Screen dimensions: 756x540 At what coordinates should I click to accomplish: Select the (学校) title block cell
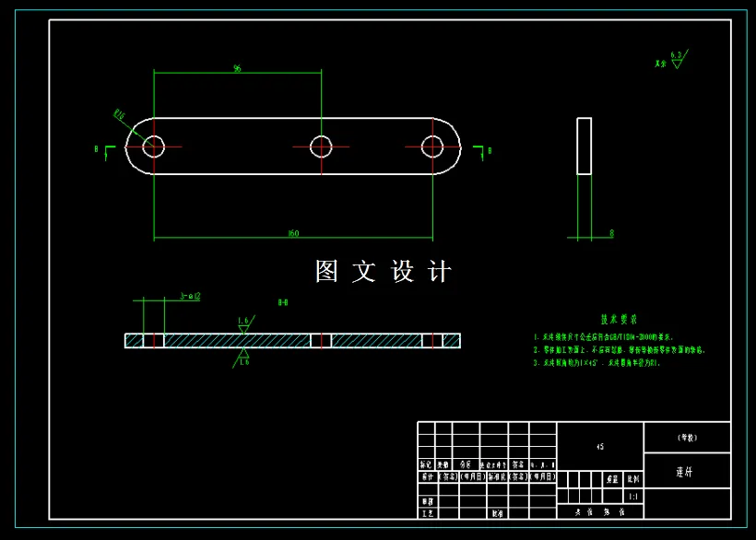point(687,438)
